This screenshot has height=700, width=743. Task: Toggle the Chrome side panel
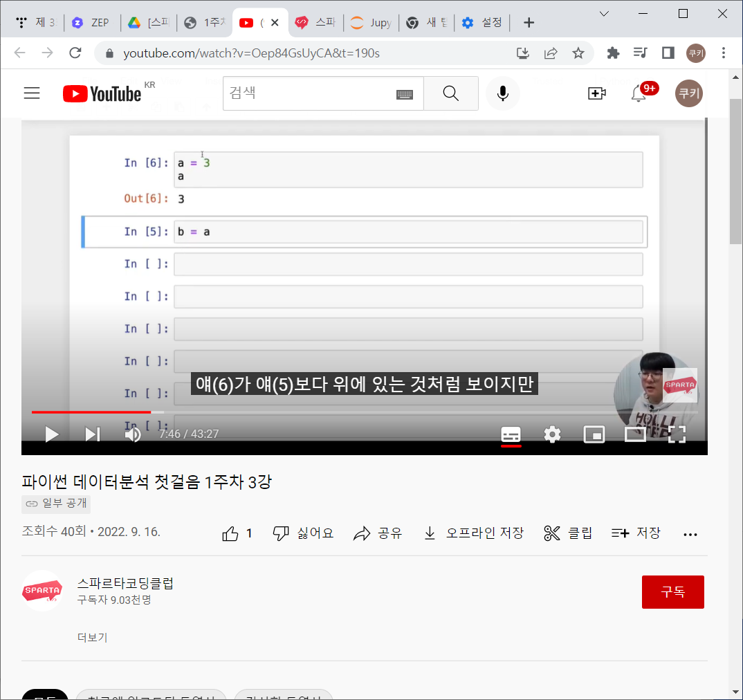[x=668, y=53]
